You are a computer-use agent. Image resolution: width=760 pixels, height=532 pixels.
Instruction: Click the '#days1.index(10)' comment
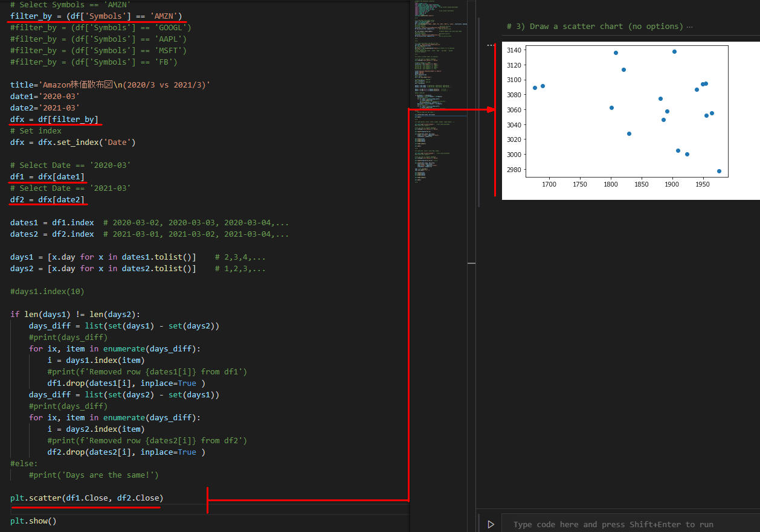pyautogui.click(x=47, y=291)
